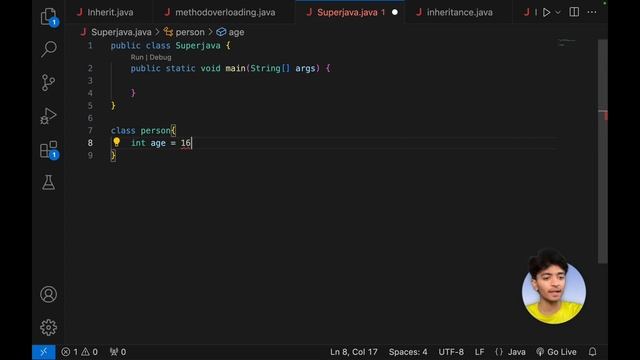
Task: Switch to inheritance.java tab
Action: [455, 12]
